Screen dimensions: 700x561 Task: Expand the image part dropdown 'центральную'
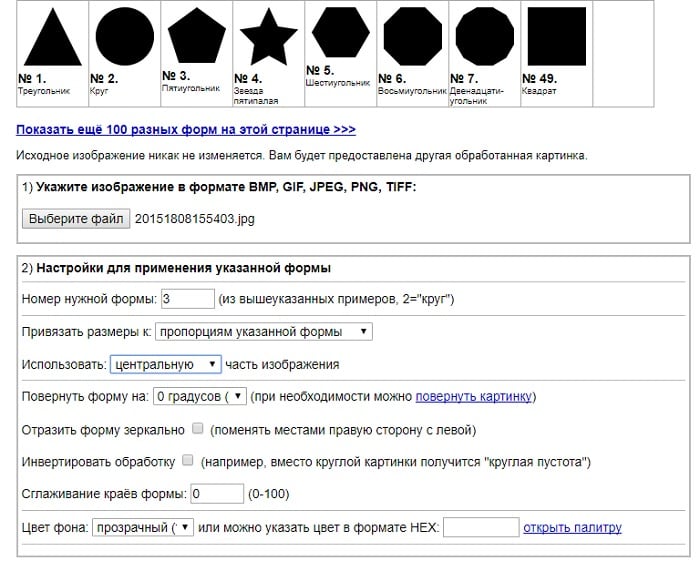pyautogui.click(x=164, y=364)
